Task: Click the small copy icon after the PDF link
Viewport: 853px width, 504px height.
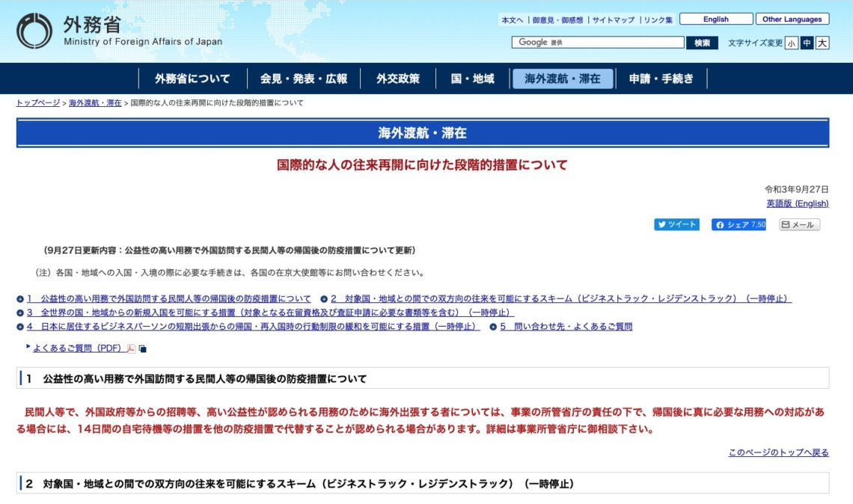Action: coord(141,348)
